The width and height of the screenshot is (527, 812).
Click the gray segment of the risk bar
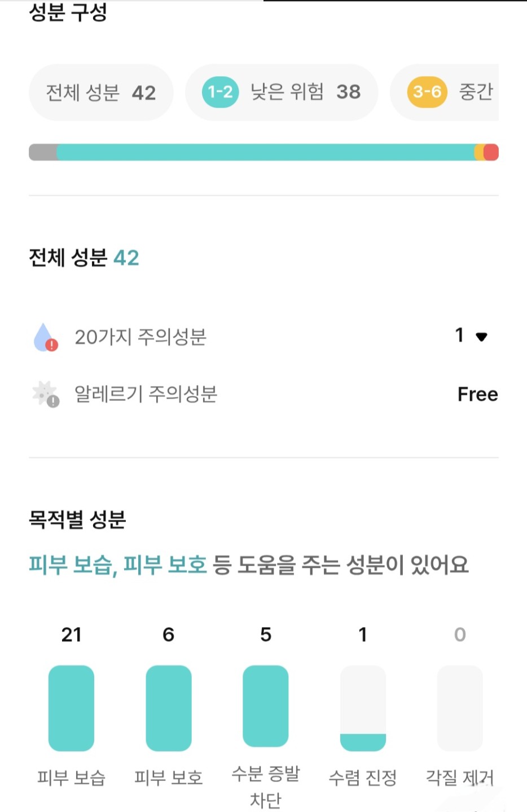43,152
